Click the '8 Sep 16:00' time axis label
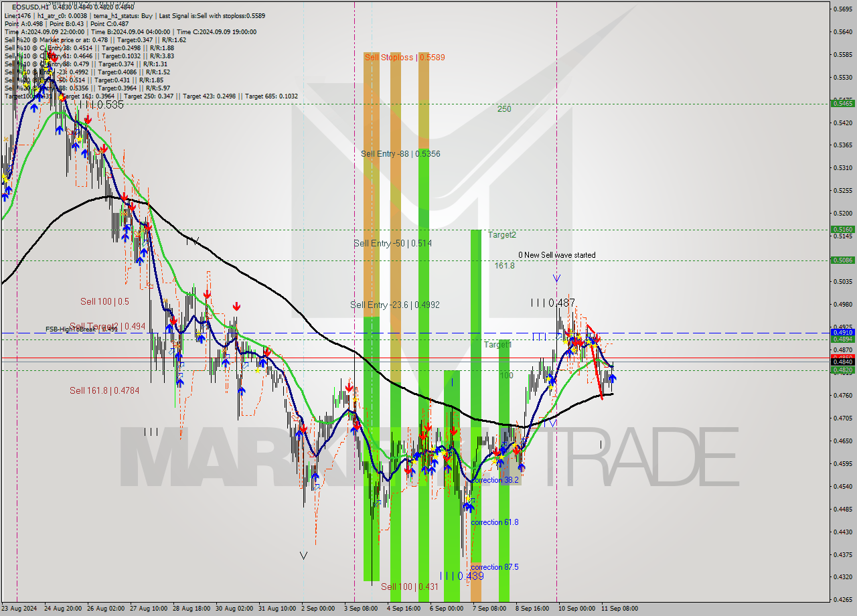Image resolution: width=857 pixels, height=616 pixels. click(x=532, y=609)
